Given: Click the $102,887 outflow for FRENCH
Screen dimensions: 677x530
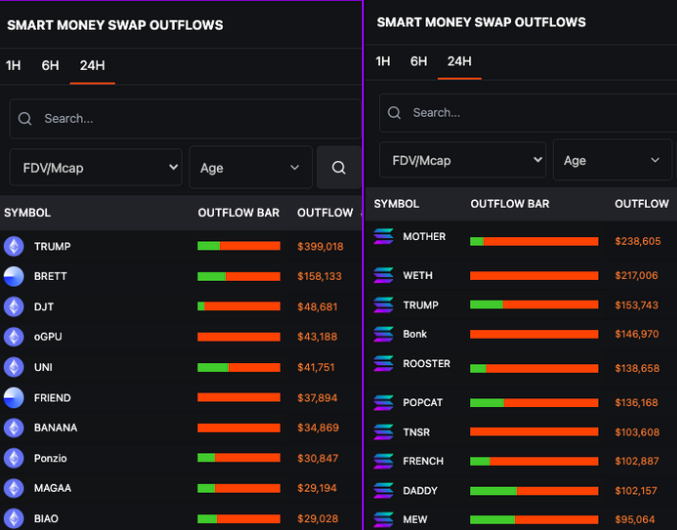Looking at the screenshot, I should pyautogui.click(x=637, y=461).
